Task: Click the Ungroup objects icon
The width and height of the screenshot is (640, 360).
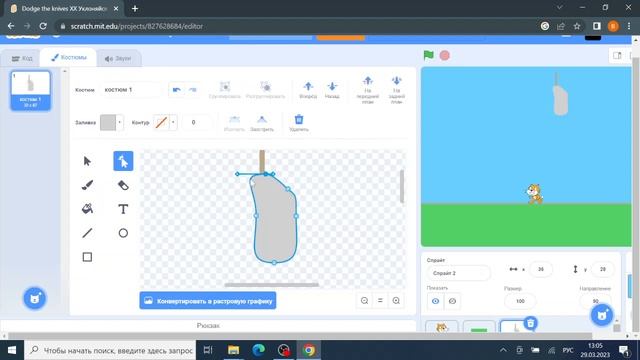Action: pos(265,87)
